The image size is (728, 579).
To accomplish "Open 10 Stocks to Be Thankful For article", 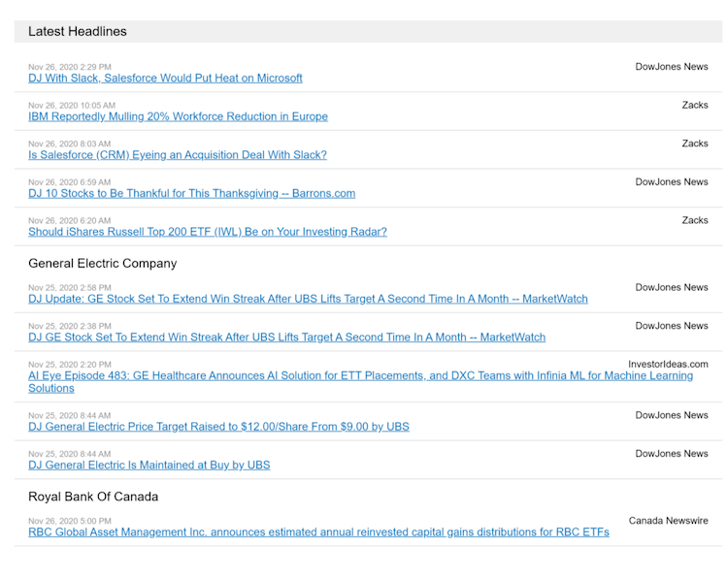I will (x=191, y=193).
